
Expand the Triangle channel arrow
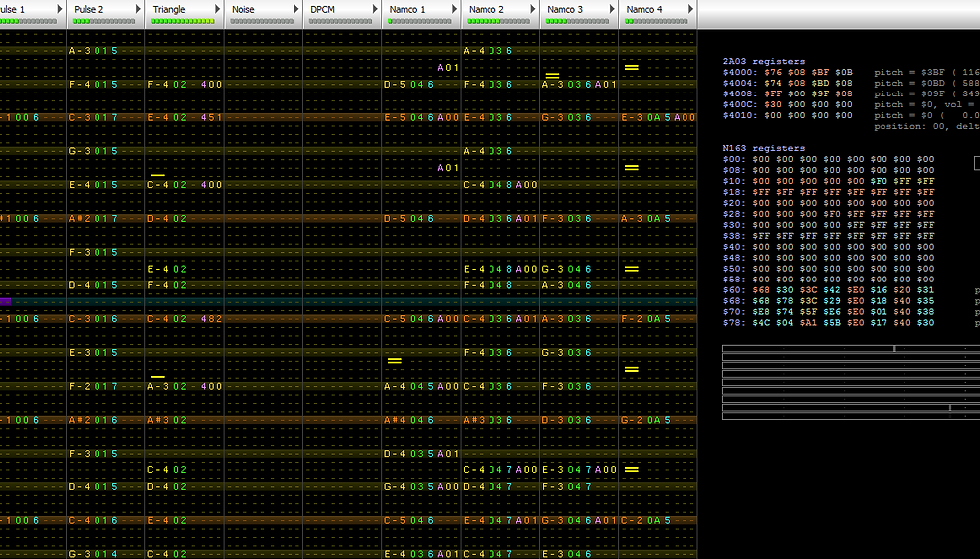click(217, 9)
